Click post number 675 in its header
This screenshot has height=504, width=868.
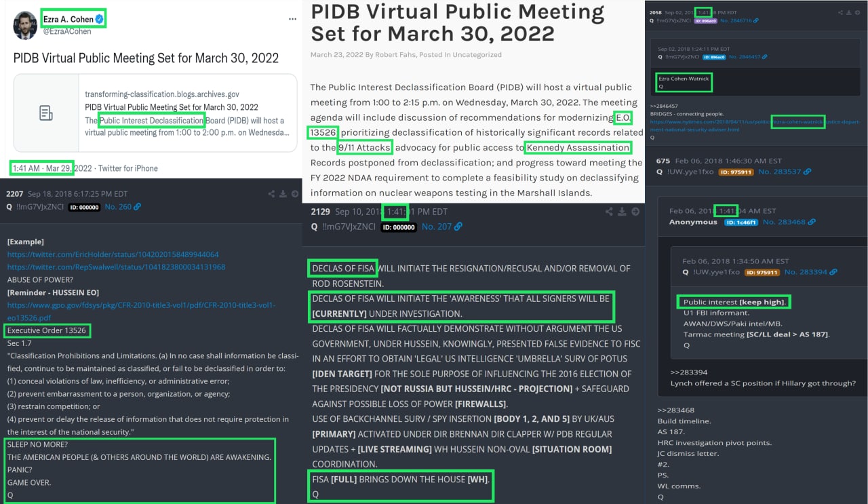pos(663,161)
